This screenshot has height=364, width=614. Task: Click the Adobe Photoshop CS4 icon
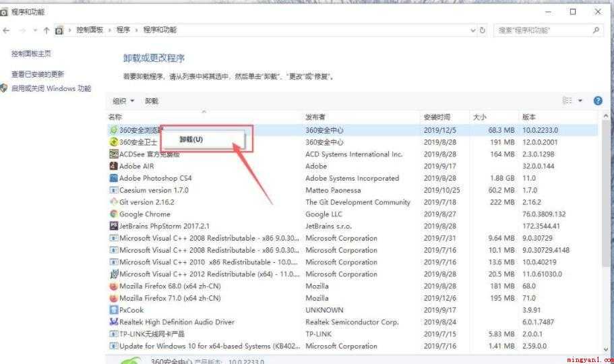point(113,178)
